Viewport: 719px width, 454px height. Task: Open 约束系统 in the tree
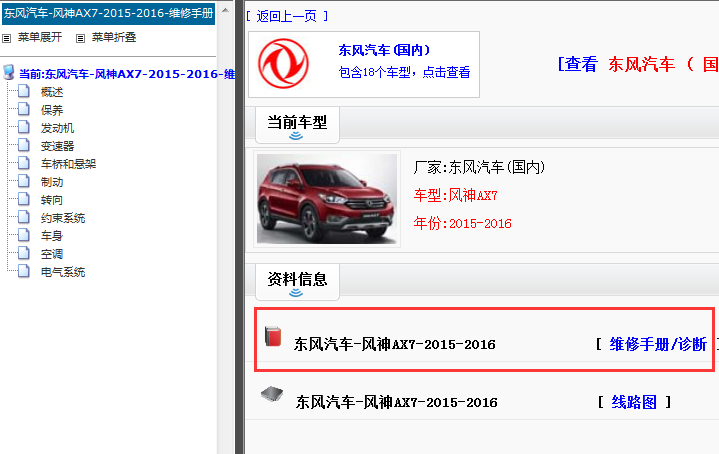coord(63,218)
